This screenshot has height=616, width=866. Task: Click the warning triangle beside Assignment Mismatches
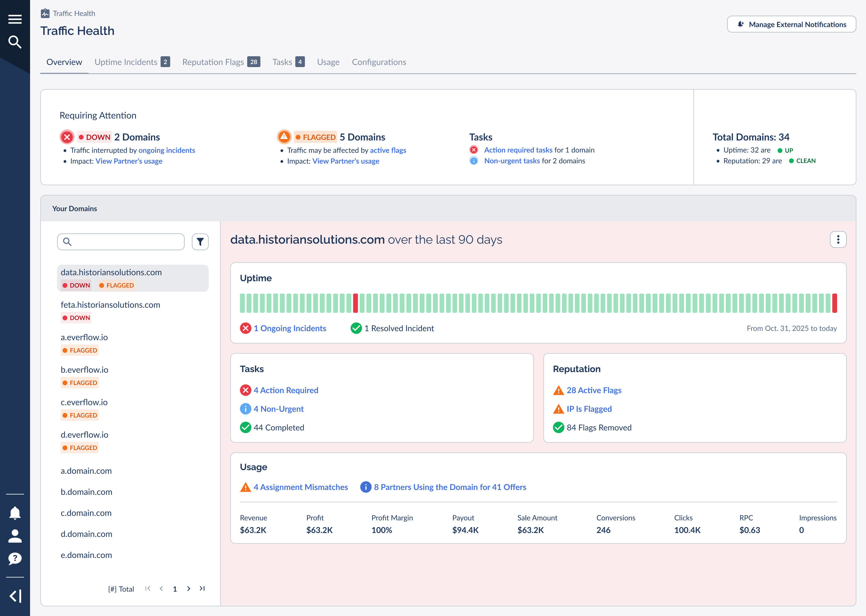click(x=246, y=487)
